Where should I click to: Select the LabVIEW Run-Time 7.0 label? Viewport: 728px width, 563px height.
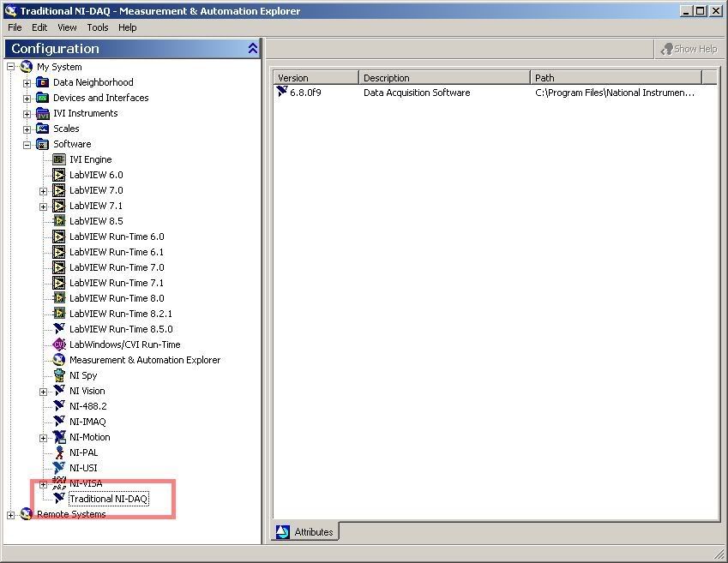(117, 267)
